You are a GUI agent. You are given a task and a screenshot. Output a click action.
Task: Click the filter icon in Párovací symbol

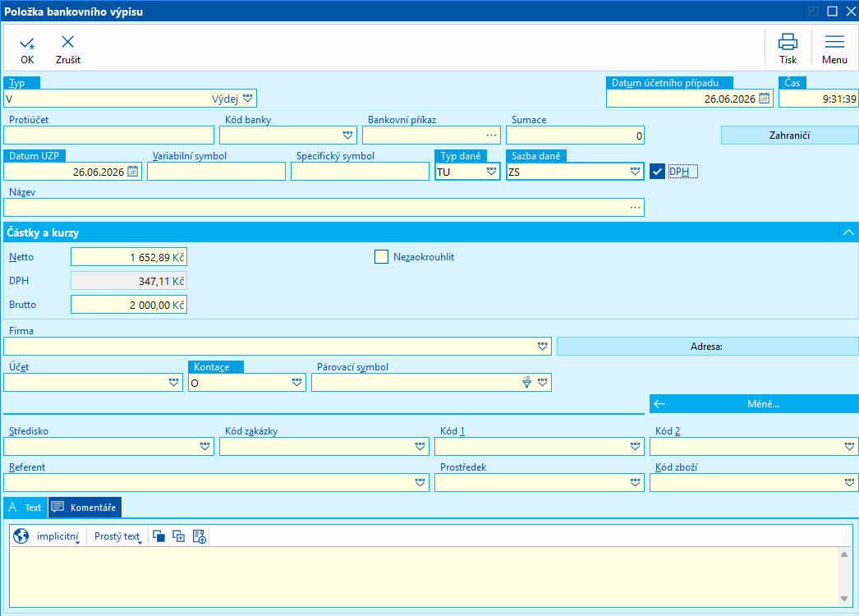[x=526, y=383]
